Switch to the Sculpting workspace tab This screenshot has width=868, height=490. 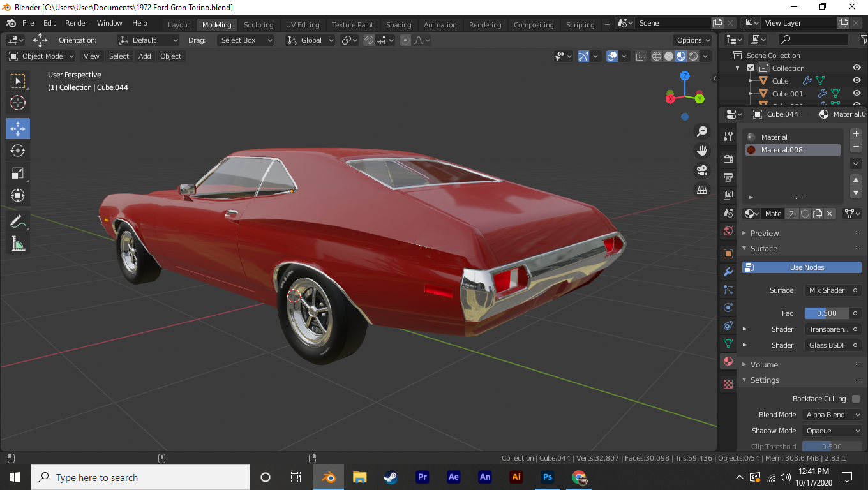[x=258, y=25]
